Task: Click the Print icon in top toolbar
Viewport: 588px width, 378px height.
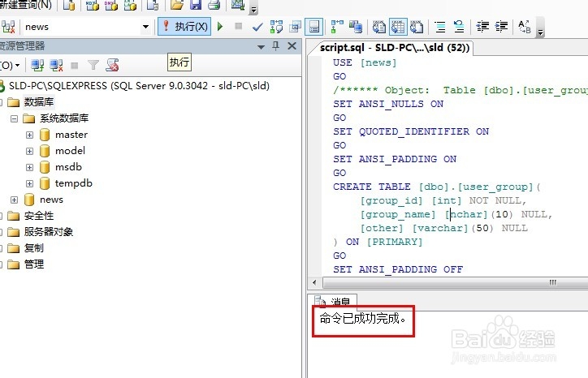Action: (214, 5)
